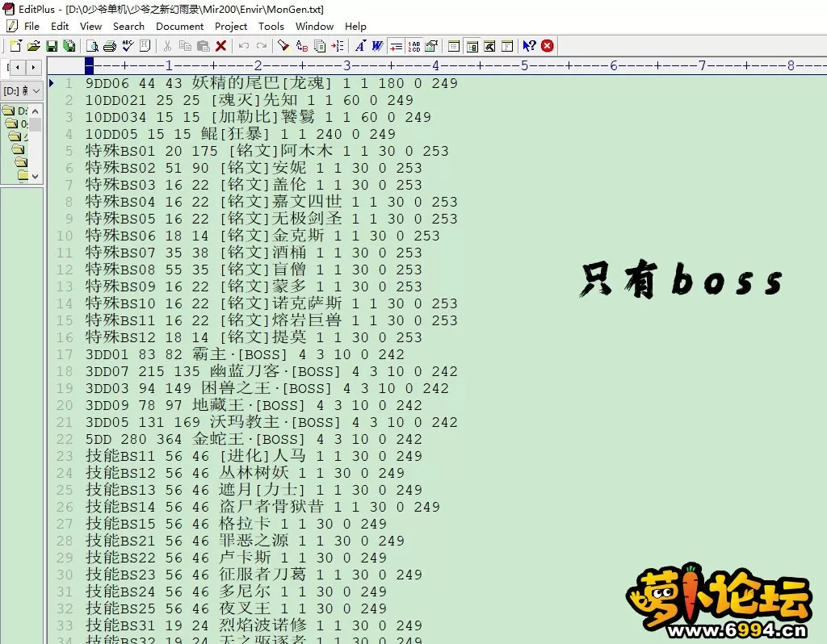The image size is (827, 644).
Task: Expand the [D:] drive dropdown
Action: point(36,91)
